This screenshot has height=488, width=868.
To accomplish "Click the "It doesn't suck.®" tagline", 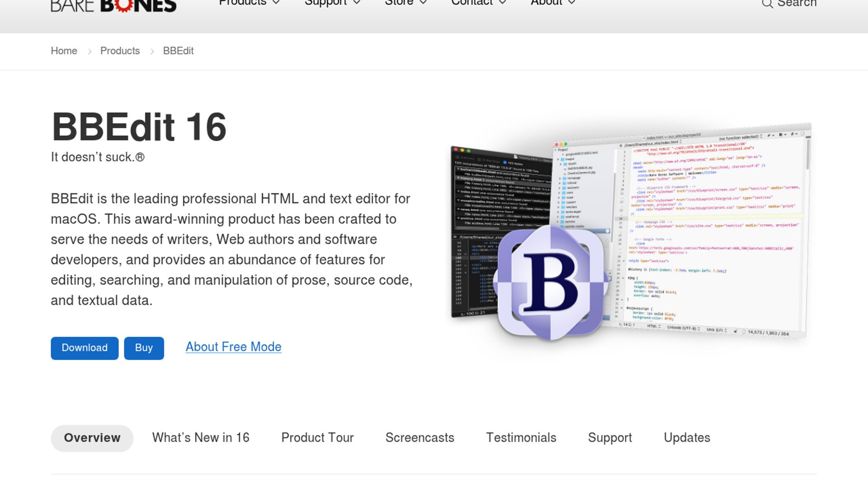I will point(98,157).
